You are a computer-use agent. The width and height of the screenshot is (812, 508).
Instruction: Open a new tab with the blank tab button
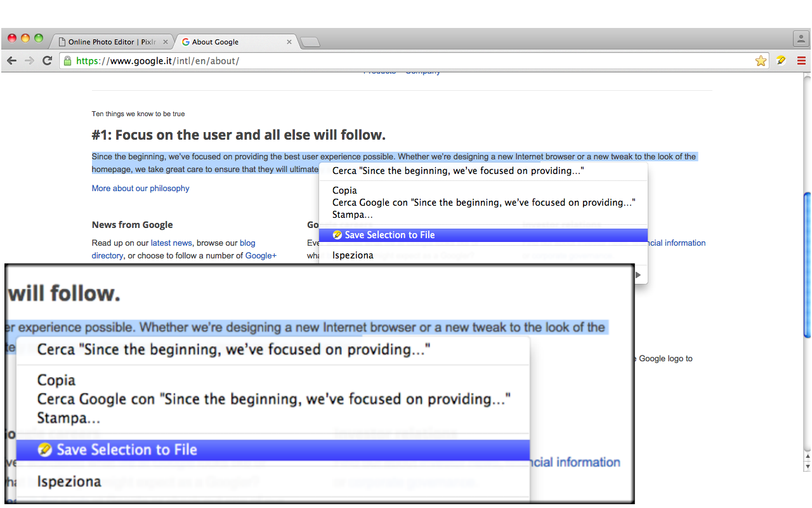tap(310, 43)
